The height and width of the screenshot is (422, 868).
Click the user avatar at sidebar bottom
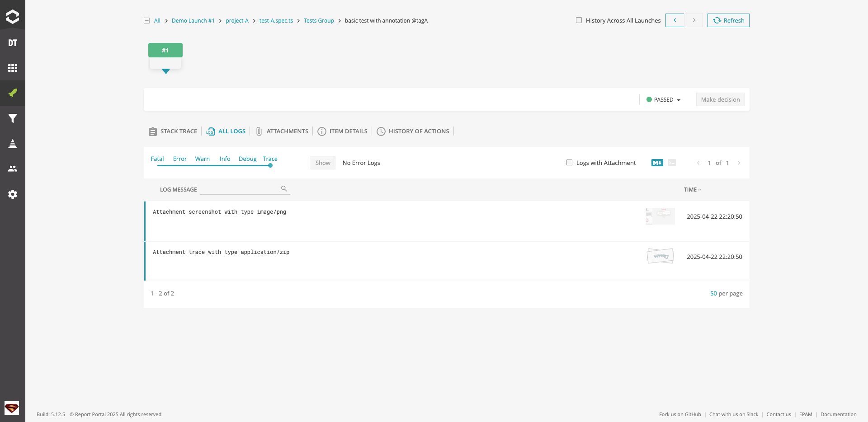click(x=12, y=408)
